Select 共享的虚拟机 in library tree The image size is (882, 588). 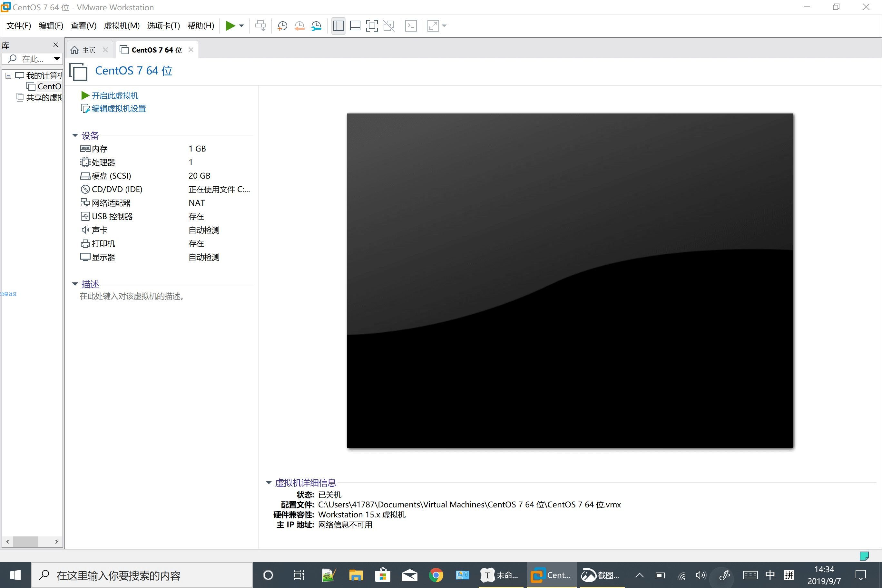coord(39,97)
